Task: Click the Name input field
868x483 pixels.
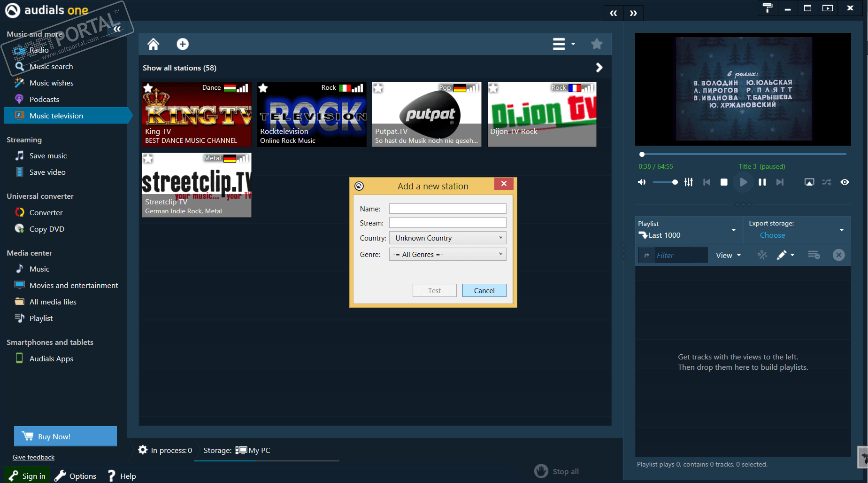Action: click(447, 209)
